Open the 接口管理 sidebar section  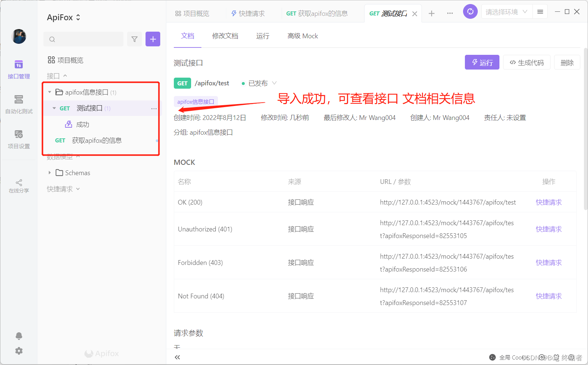(19, 70)
